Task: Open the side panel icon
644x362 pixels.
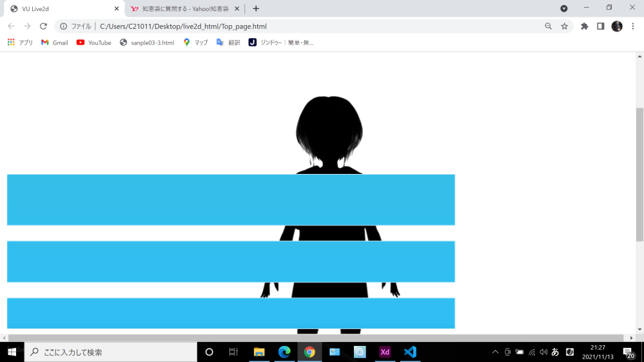Action: [600, 26]
